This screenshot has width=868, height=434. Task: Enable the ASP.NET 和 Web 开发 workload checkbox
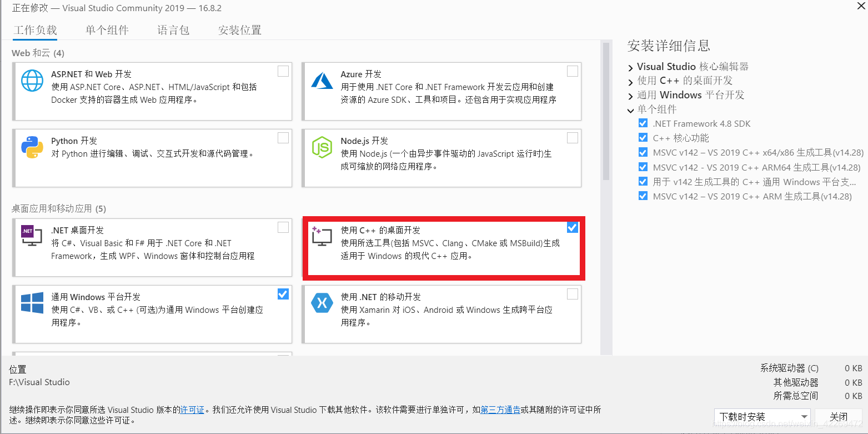coord(283,71)
